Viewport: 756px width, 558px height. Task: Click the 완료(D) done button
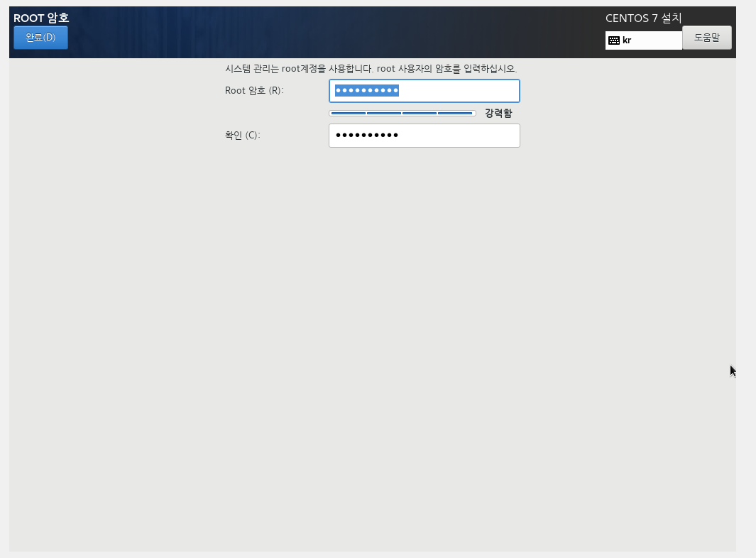point(40,38)
